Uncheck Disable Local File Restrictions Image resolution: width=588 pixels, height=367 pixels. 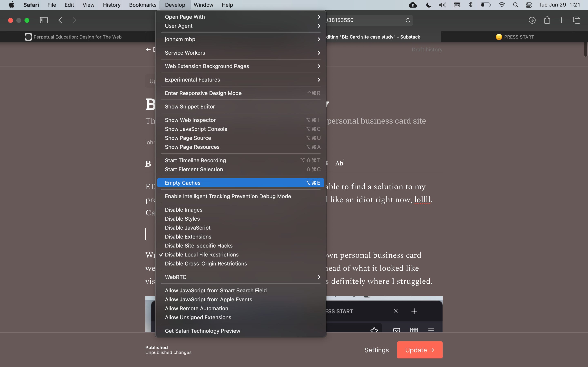pos(202,255)
